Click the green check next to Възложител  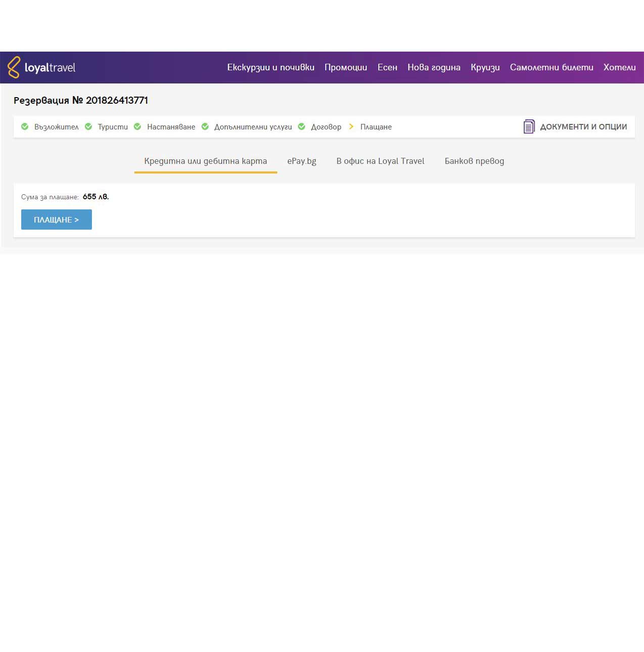click(25, 126)
